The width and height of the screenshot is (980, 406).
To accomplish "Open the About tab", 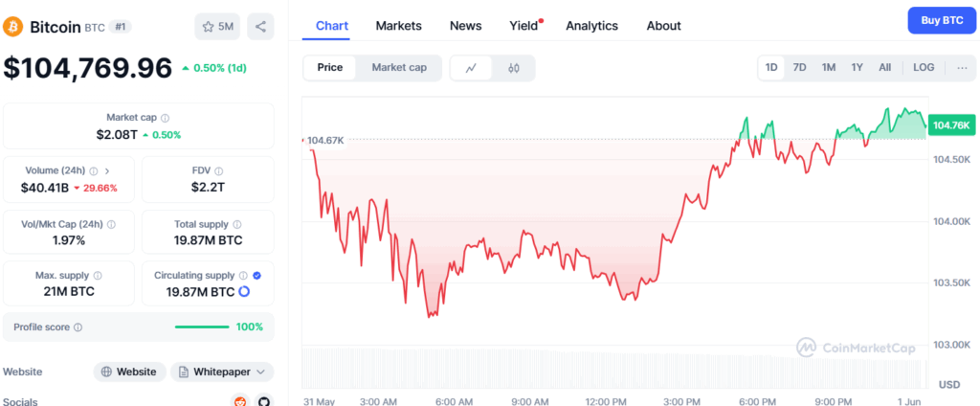I will (664, 26).
